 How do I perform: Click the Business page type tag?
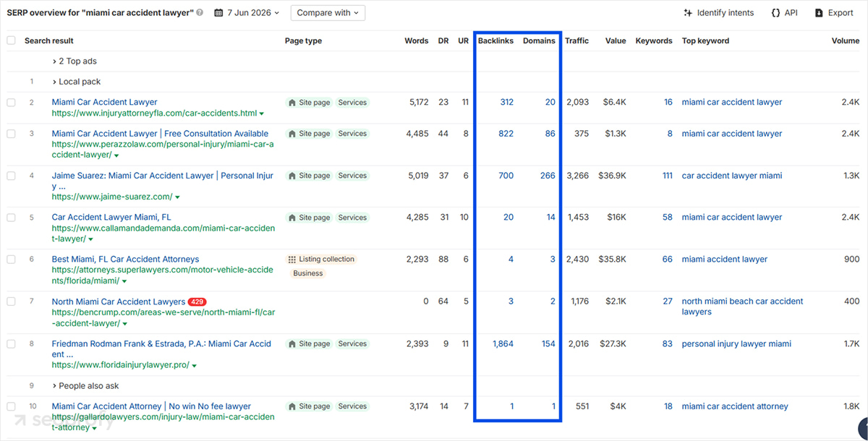tap(308, 273)
